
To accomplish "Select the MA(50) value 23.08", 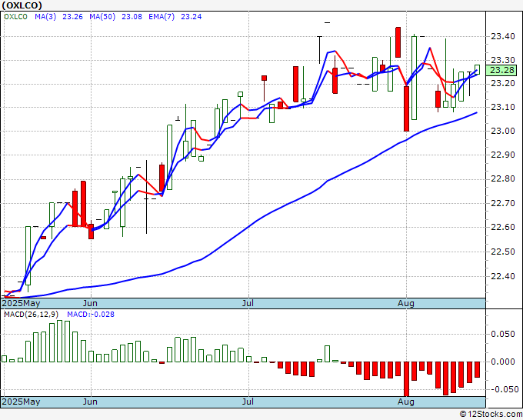I will 132,17.
